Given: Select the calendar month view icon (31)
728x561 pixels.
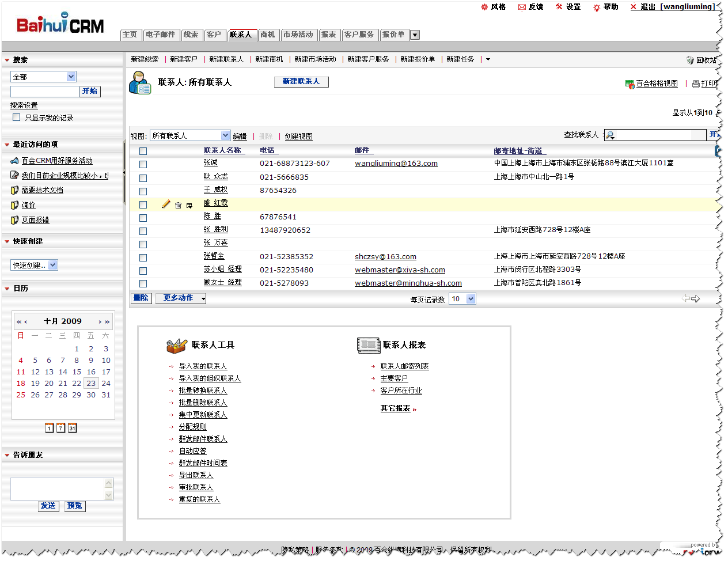Looking at the screenshot, I should click(72, 428).
